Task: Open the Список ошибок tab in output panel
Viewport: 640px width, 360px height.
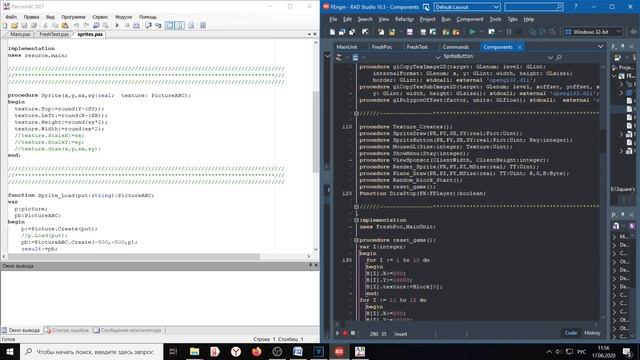Action: [68, 330]
